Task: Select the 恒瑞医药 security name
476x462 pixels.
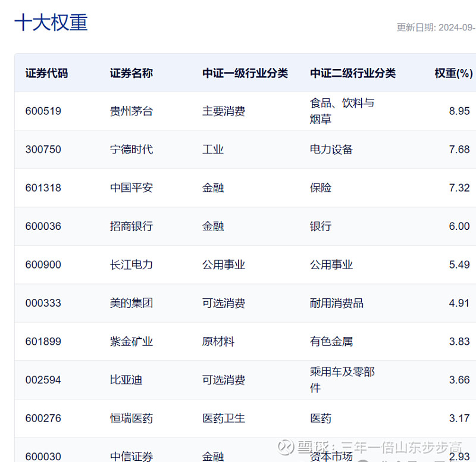Action: (x=131, y=419)
